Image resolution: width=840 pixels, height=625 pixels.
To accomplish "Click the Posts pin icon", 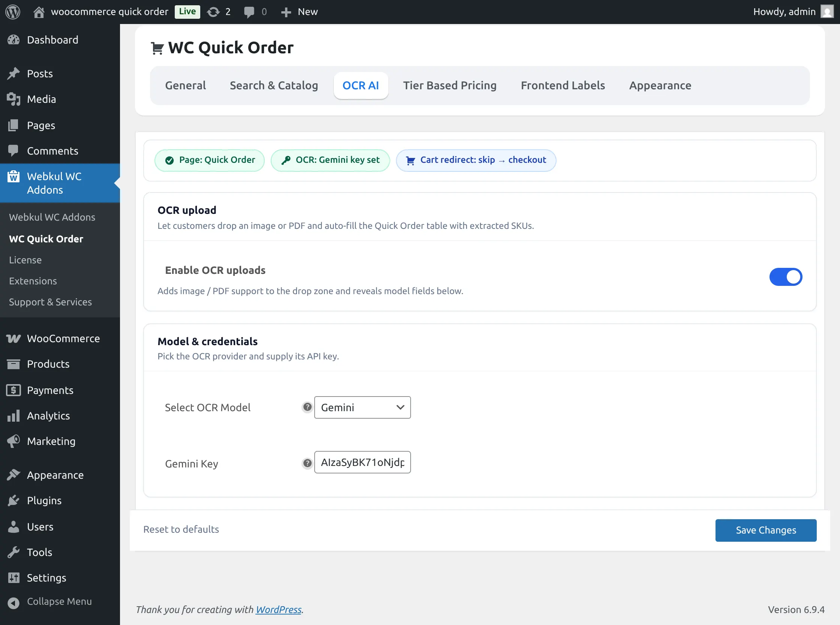I will (13, 74).
